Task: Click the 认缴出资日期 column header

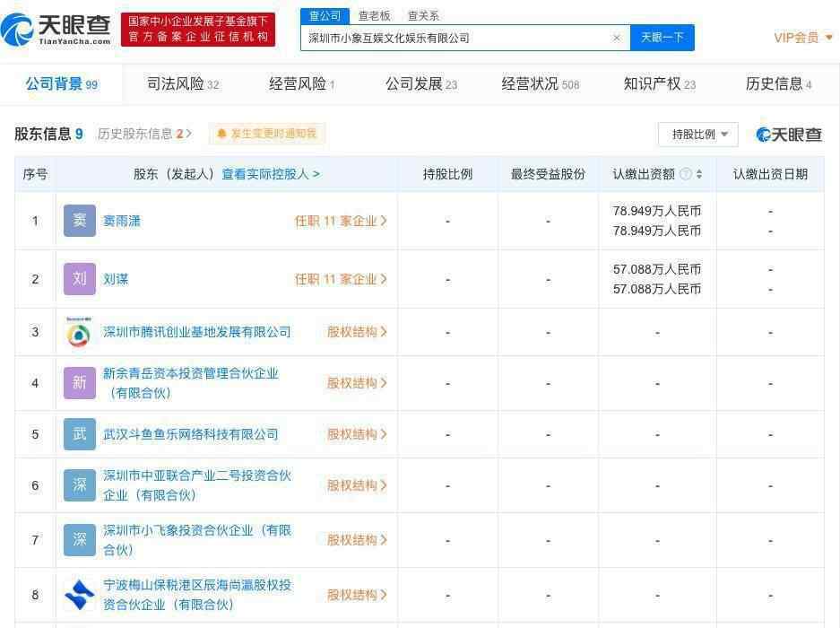Action: [x=770, y=174]
